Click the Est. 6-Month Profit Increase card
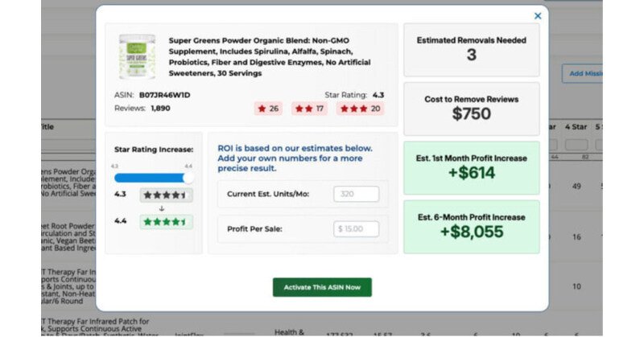 coord(471,225)
